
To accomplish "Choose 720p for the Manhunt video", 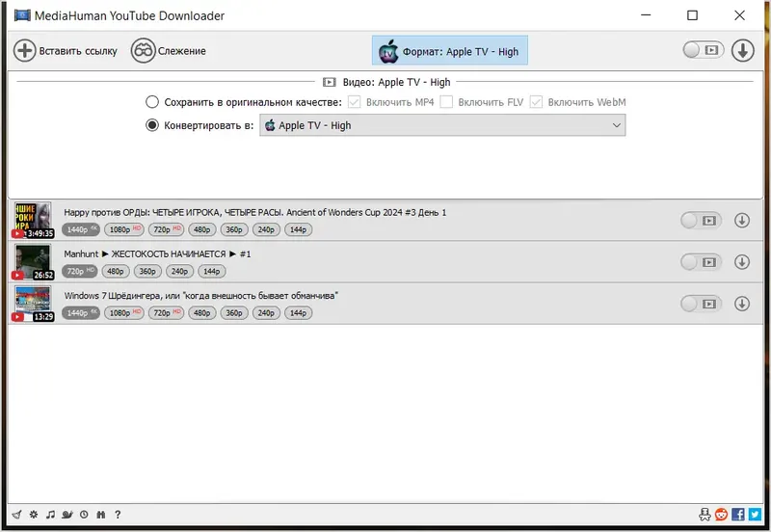I will point(80,272).
